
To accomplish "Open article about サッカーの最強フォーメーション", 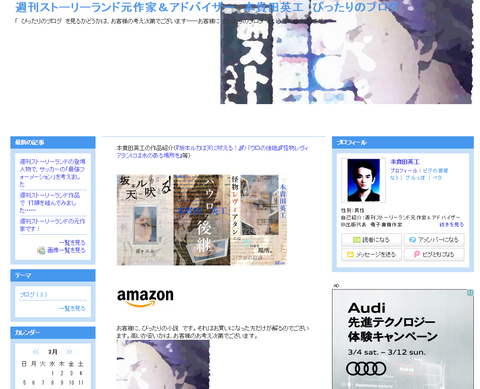I will coord(52,173).
